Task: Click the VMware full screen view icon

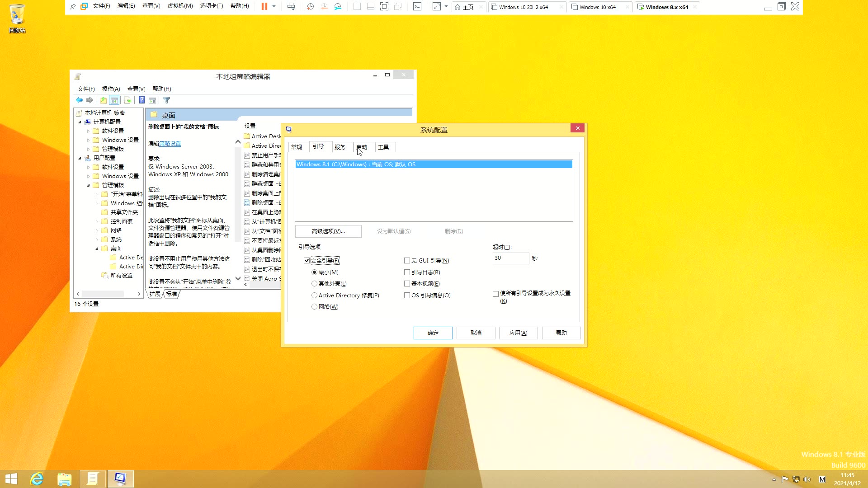Action: point(384,6)
